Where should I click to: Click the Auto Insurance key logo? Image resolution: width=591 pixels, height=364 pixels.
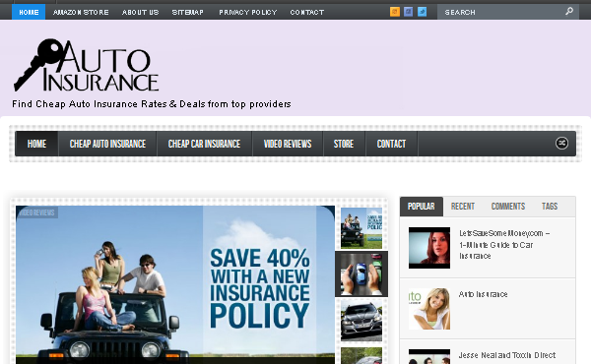(x=87, y=65)
